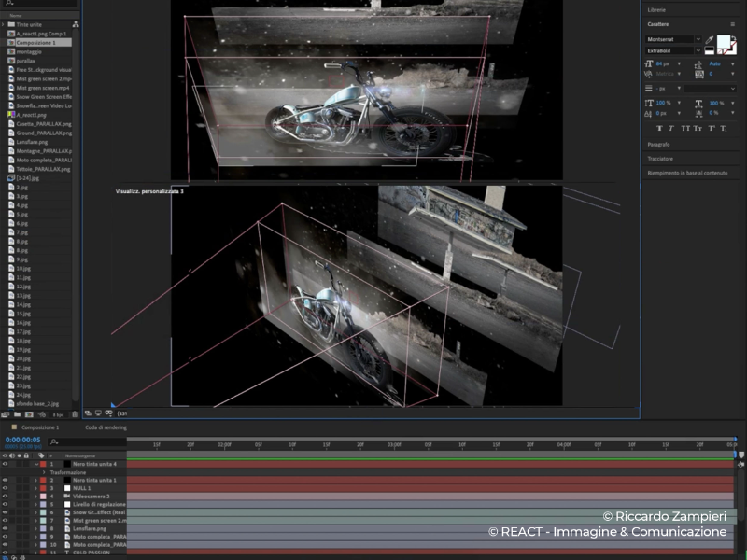Hide the Nero tinta unita 4 layer
Viewport: 747px width, 560px height.
click(x=6, y=464)
